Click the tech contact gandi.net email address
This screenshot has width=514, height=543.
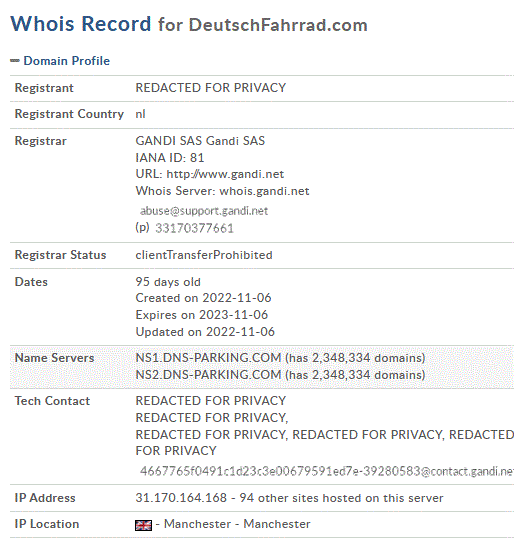pos(327,471)
